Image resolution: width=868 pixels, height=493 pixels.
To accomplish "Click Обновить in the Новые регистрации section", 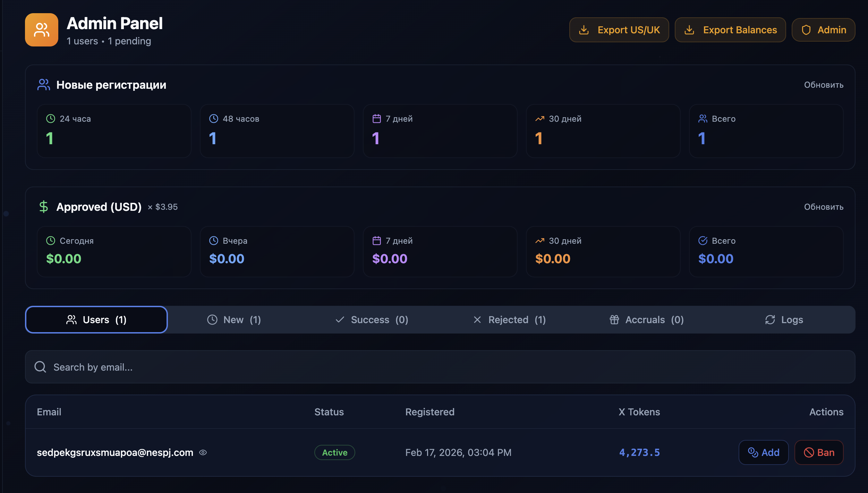I will 824,85.
